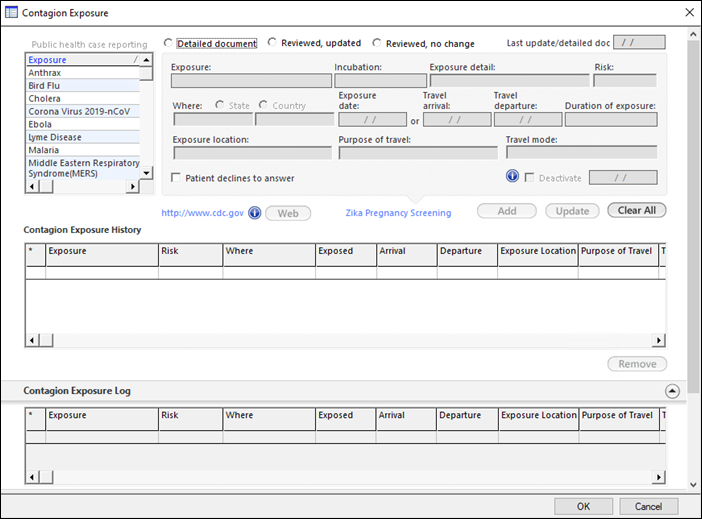This screenshot has height=519, width=702.
Task: Sort the list by the Exposure header
Action: [x=83, y=60]
